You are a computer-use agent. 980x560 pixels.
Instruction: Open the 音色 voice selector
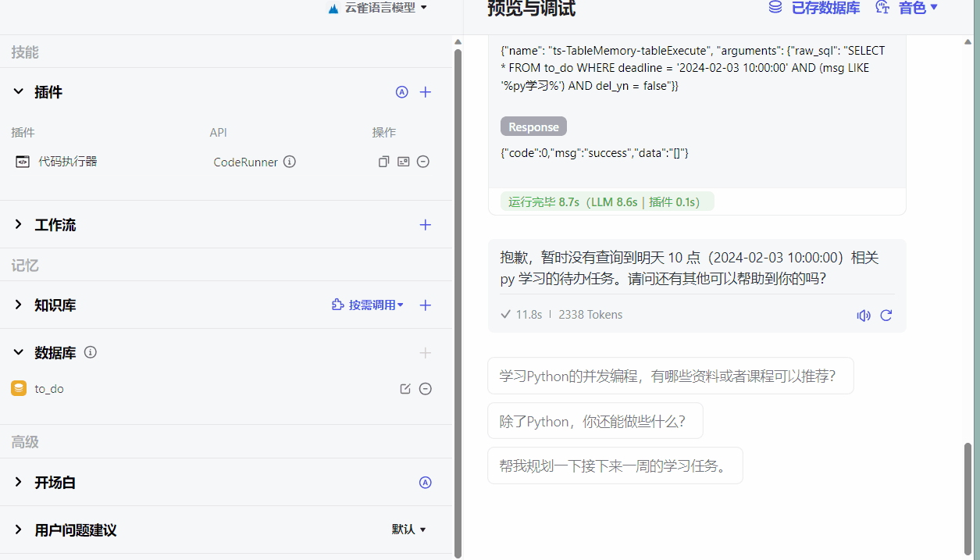tap(907, 8)
